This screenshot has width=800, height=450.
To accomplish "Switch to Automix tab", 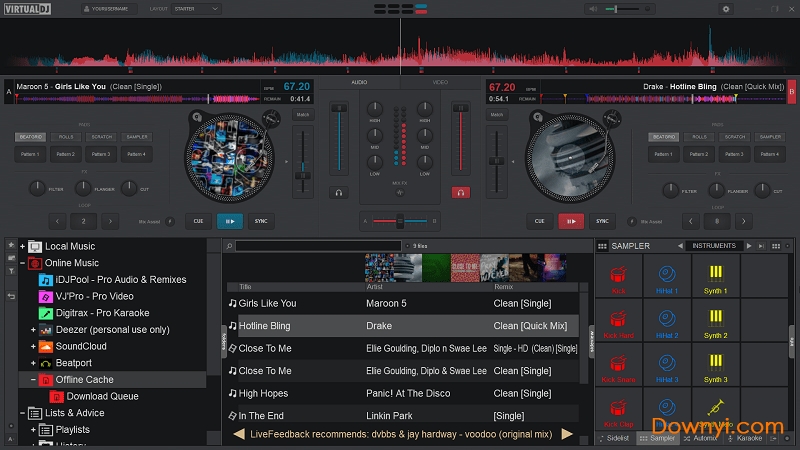I will [701, 438].
